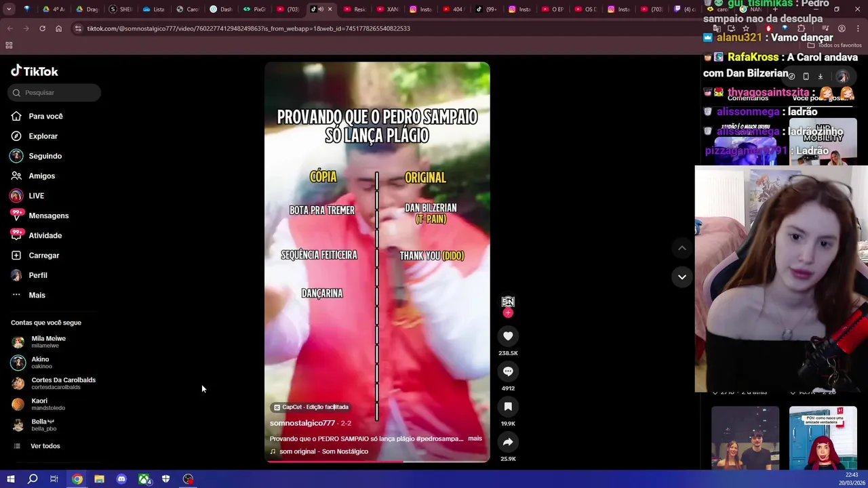This screenshot has height=488, width=868.
Task: Open Mensagens inbox
Action: click(x=39, y=216)
